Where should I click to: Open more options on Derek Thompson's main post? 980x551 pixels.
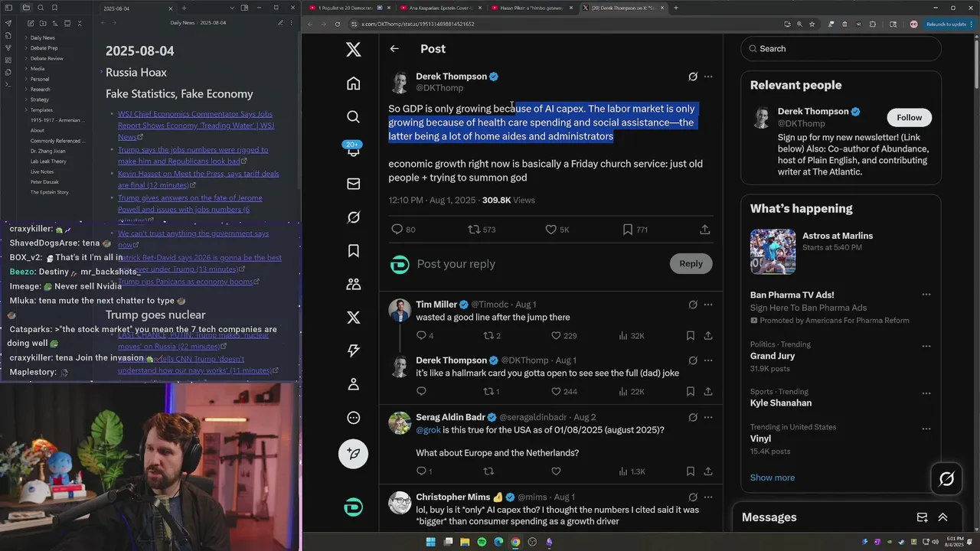click(708, 77)
